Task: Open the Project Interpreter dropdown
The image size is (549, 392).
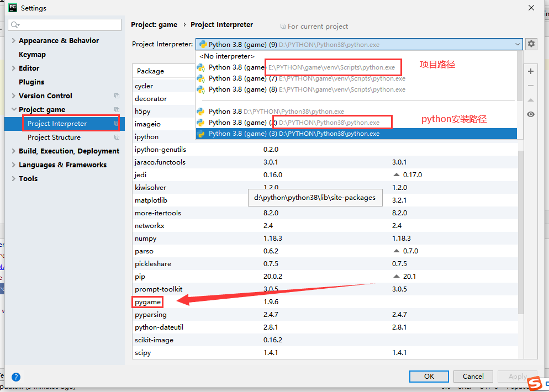Action: pos(518,44)
